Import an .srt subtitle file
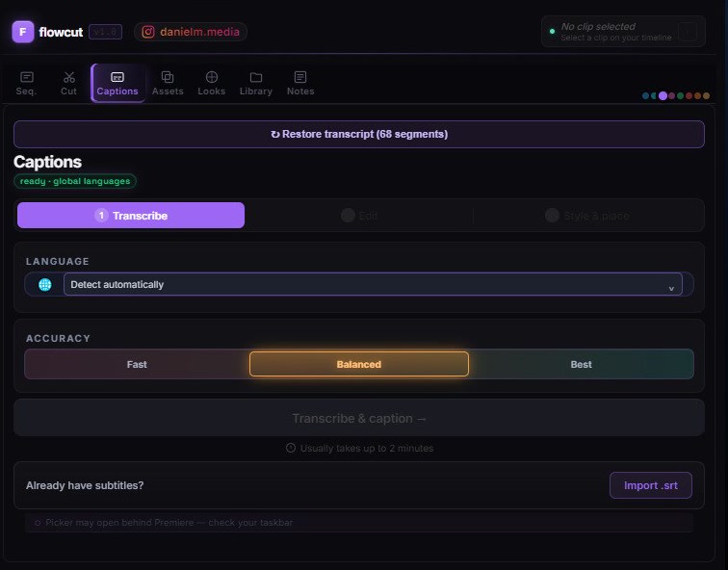The height and width of the screenshot is (570, 728). 650,485
